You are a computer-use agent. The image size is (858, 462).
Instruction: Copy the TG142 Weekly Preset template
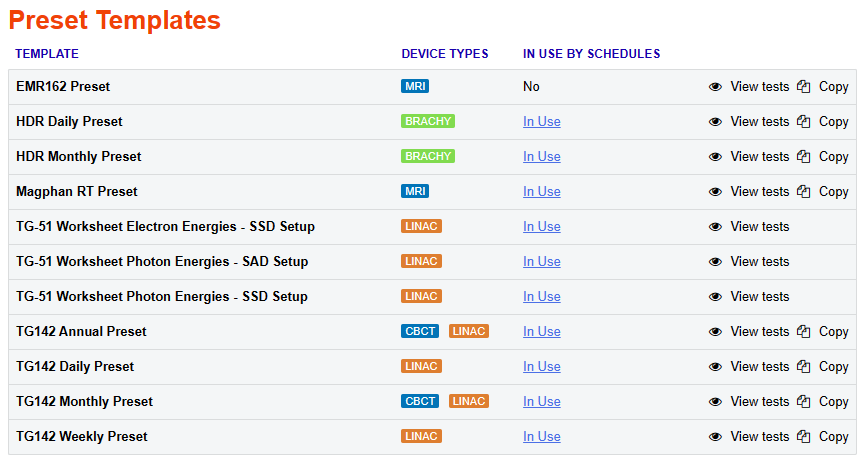click(x=833, y=437)
